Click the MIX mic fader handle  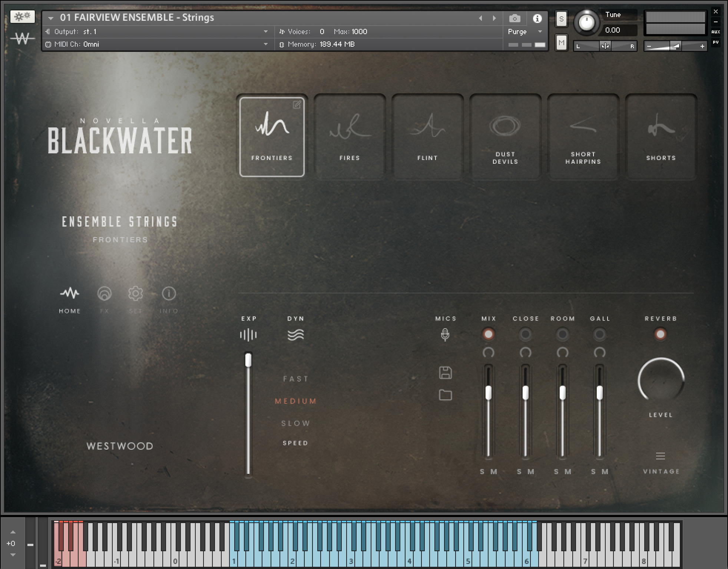point(488,393)
